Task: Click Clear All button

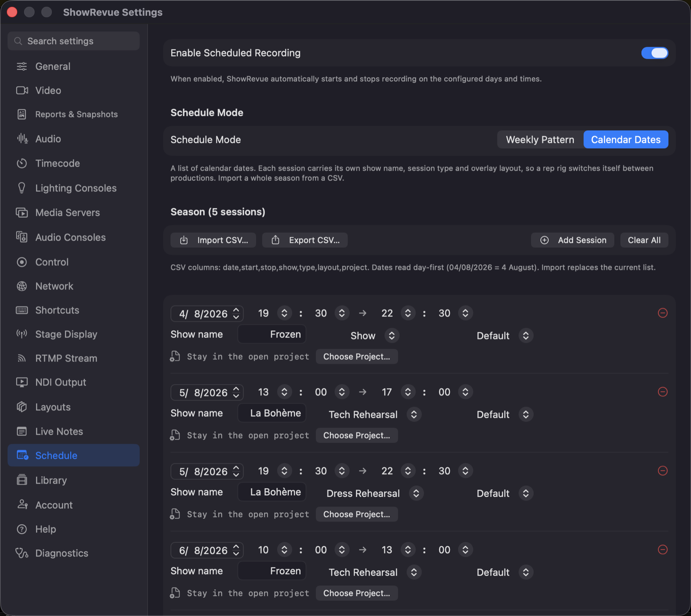Action: pos(644,240)
